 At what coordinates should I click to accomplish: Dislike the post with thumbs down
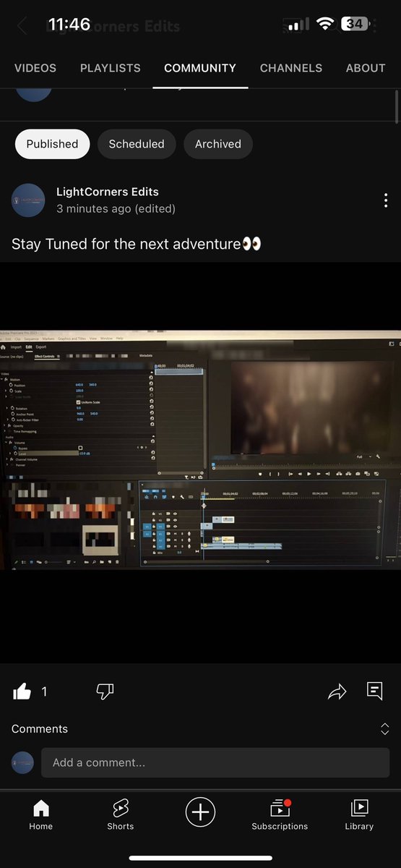click(105, 692)
